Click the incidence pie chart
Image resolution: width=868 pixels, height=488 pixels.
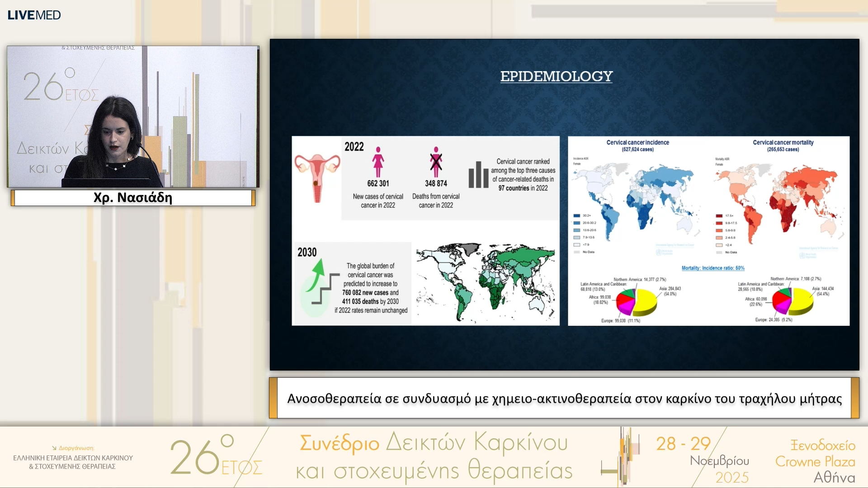[637, 302]
